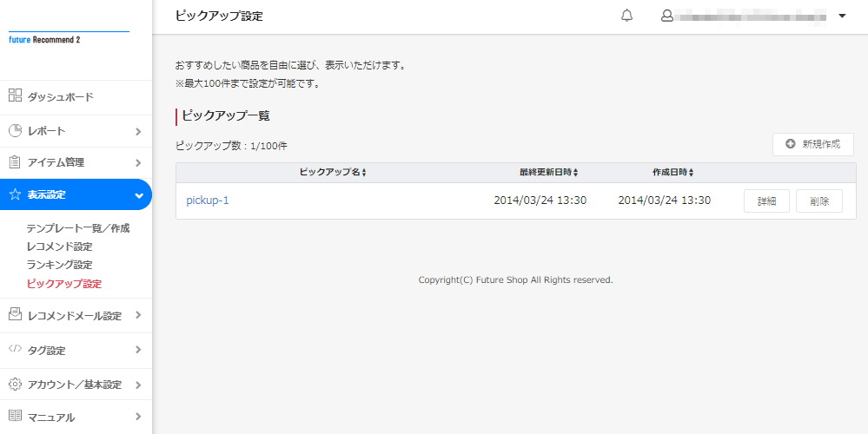The height and width of the screenshot is (434, 868).
Task: Expand the アカウント／基本設定 chevron
Action: [x=138, y=385]
